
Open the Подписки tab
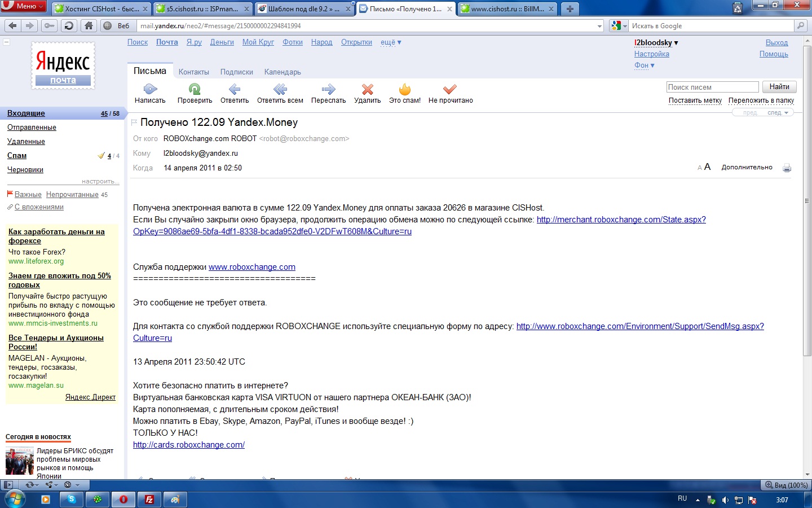pos(237,72)
